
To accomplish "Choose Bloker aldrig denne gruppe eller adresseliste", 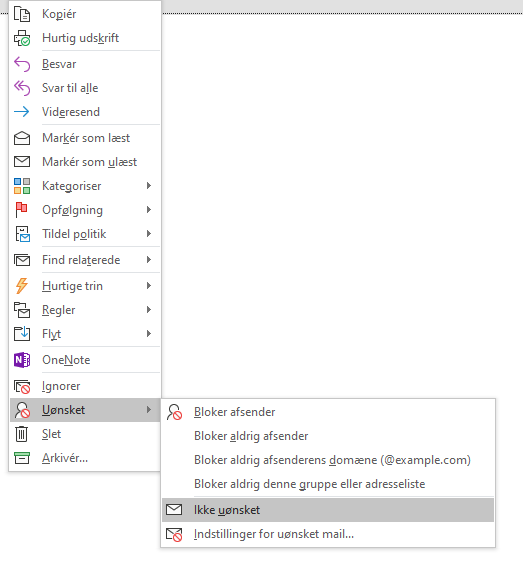I will 328,484.
